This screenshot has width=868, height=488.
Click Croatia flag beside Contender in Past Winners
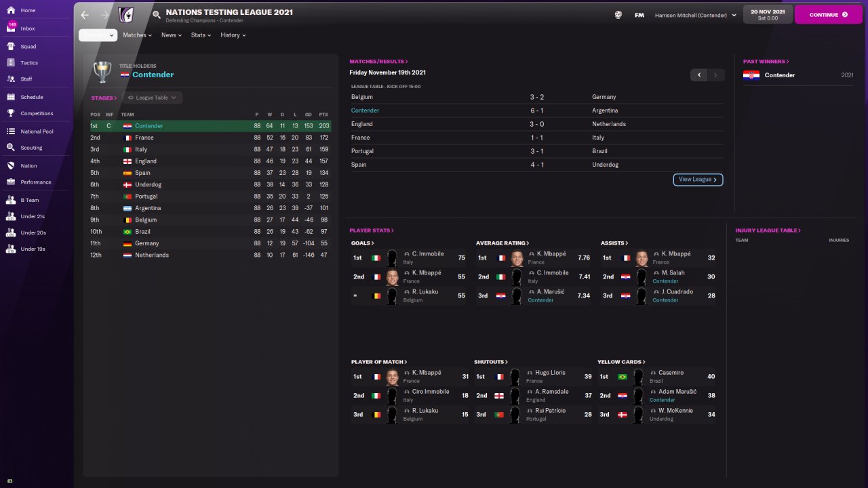point(751,75)
